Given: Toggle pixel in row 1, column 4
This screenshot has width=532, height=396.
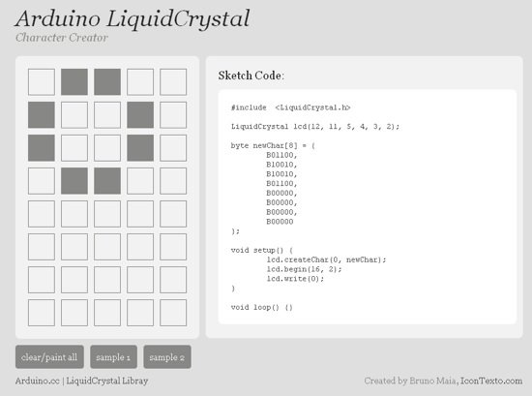Looking at the screenshot, I should [140, 82].
